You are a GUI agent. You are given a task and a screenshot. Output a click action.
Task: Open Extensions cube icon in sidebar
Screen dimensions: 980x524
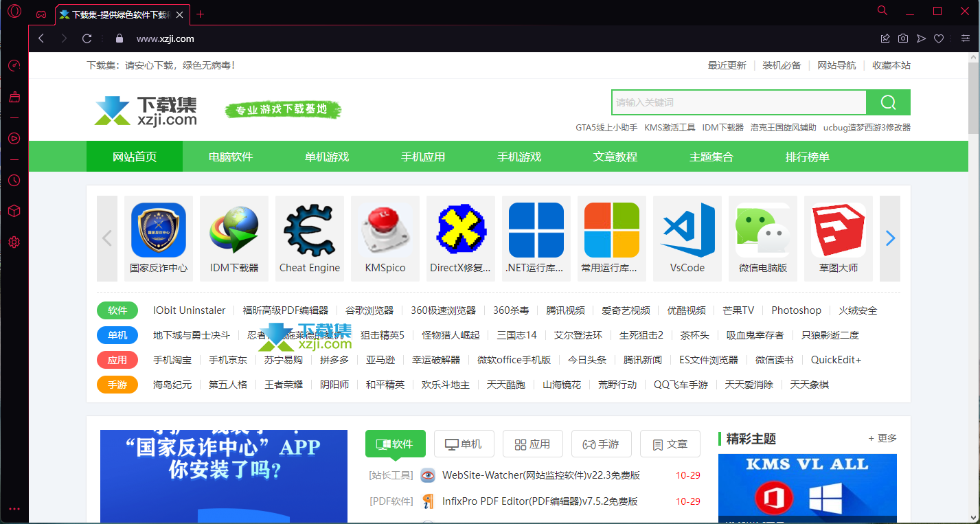pyautogui.click(x=14, y=211)
